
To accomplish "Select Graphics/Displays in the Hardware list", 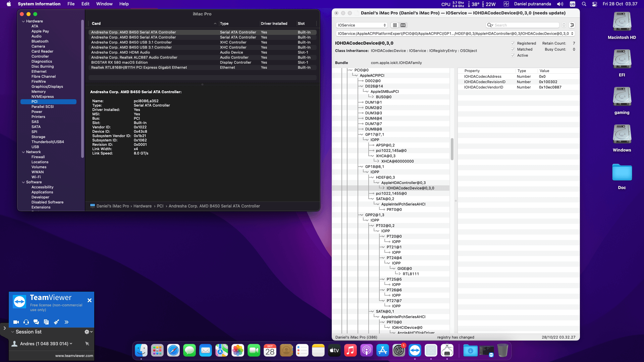I will 47,86.
